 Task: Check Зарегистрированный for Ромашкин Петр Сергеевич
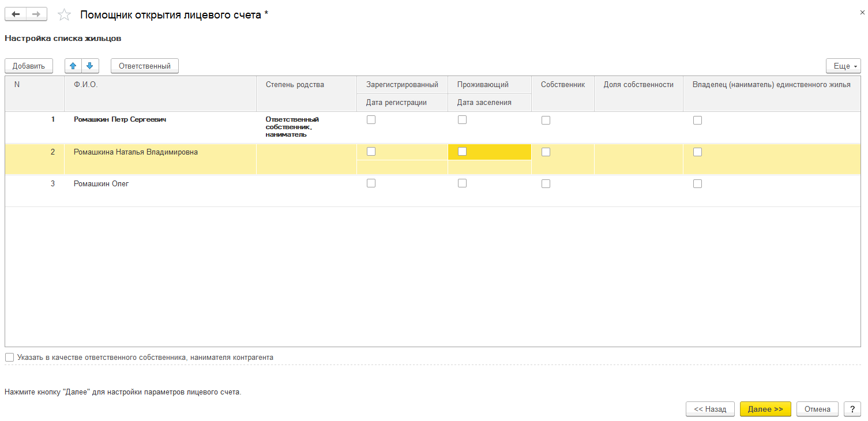coord(371,120)
